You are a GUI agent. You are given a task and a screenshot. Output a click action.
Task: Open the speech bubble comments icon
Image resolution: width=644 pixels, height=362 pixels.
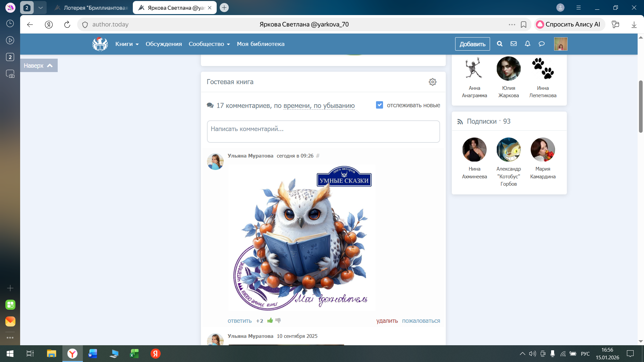click(542, 44)
